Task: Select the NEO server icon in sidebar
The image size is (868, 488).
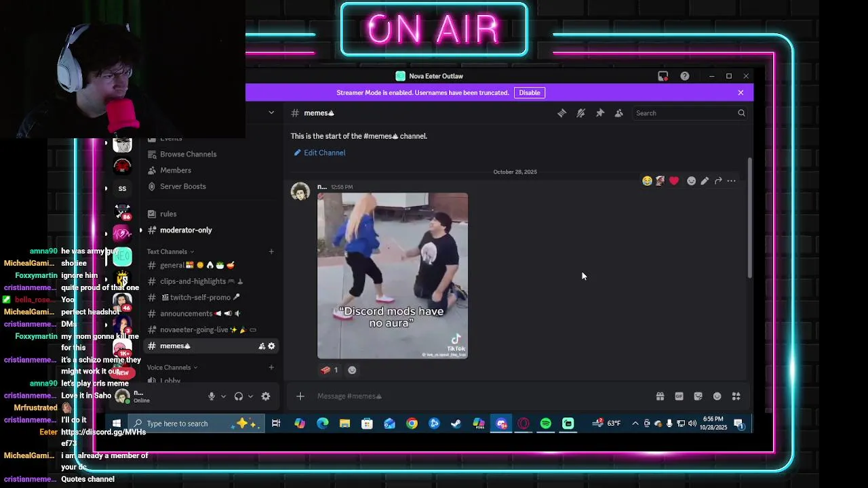Action: 122,256
